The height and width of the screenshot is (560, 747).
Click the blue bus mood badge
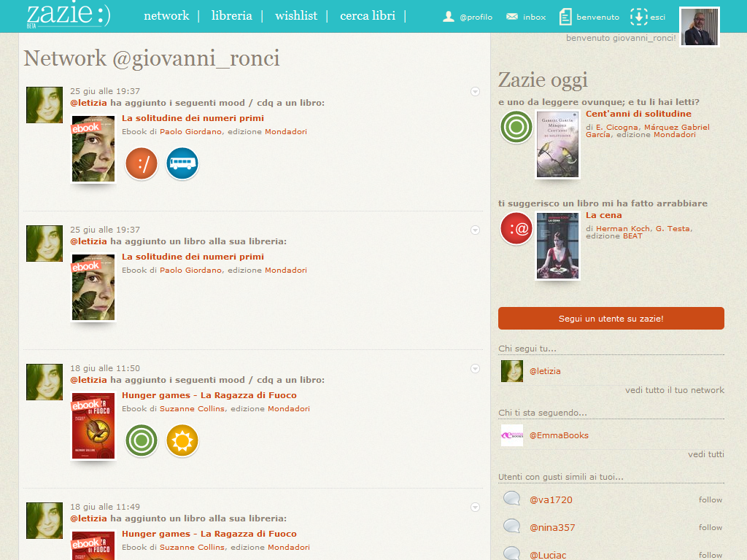(182, 163)
